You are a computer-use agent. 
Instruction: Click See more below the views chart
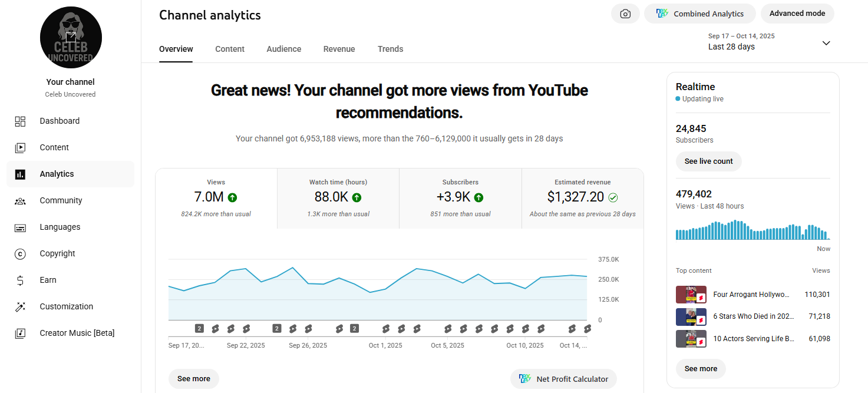(194, 379)
